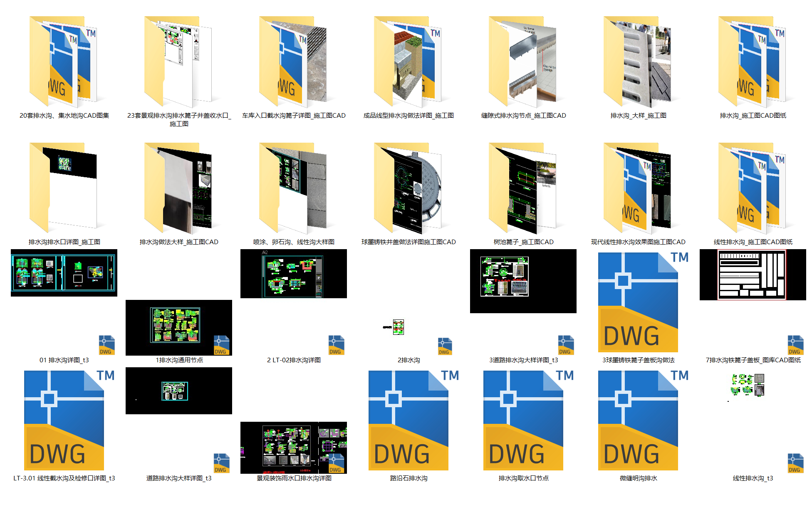Screen dimensions: 812x522
Task: Open the 排水沟_大样_施工图 folder
Action: coord(638,62)
